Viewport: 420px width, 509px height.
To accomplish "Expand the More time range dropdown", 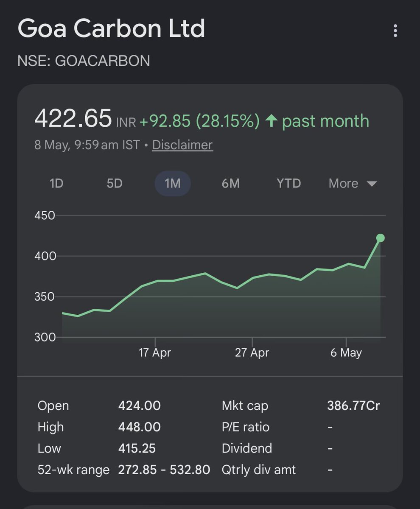I will pyautogui.click(x=353, y=184).
